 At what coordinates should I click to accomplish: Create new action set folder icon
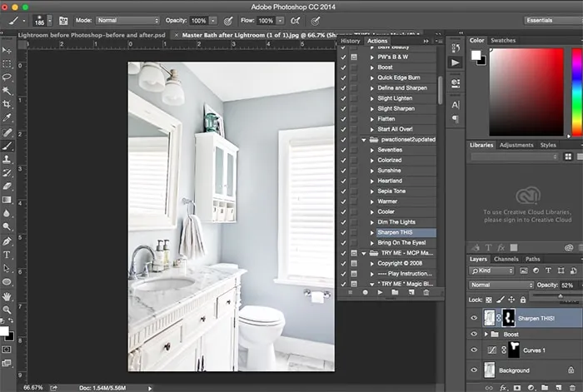point(395,292)
